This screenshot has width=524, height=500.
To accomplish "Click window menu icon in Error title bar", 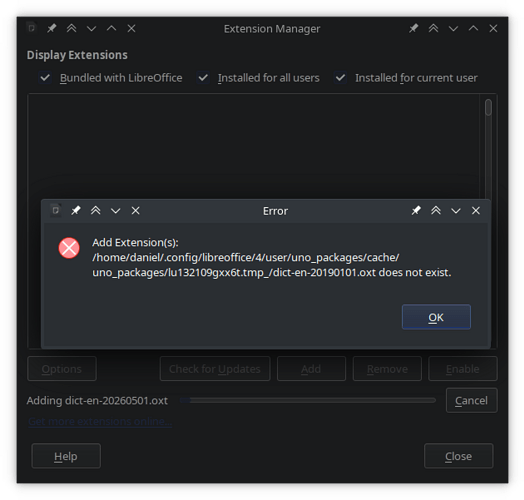I will click(x=56, y=210).
